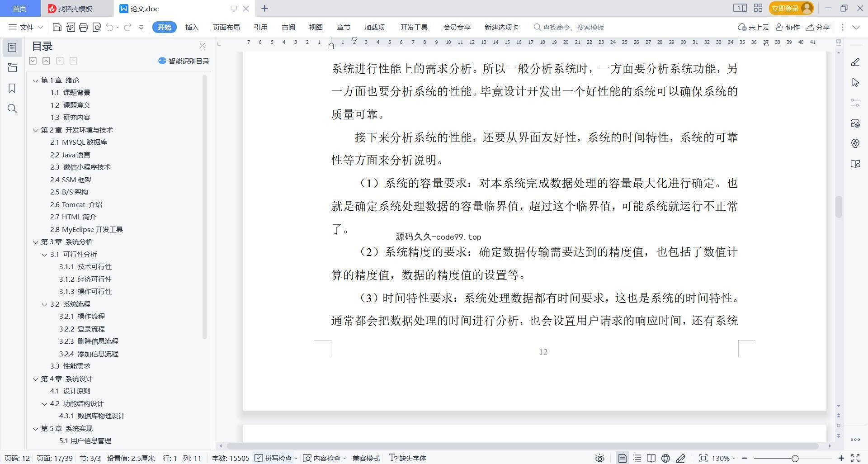Open more options dots in right sidebar
Image resolution: width=868 pixels, height=464 pixels.
(x=855, y=440)
